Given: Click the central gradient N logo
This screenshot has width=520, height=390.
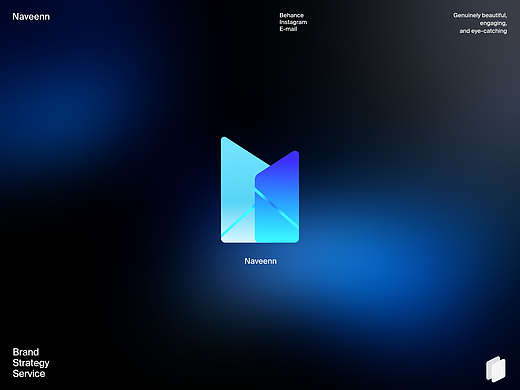Looking at the screenshot, I should pyautogui.click(x=260, y=190).
